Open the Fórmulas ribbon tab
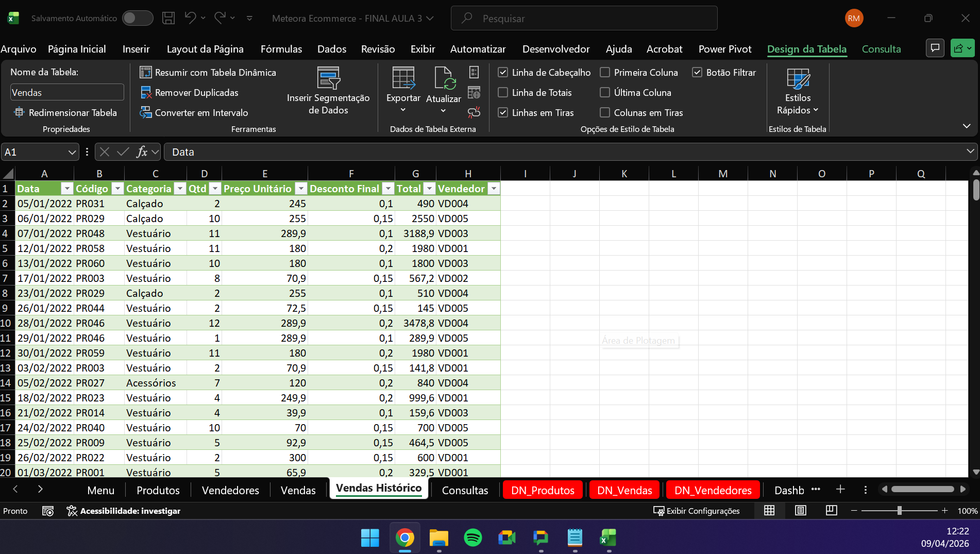The image size is (980, 554). 281,49
